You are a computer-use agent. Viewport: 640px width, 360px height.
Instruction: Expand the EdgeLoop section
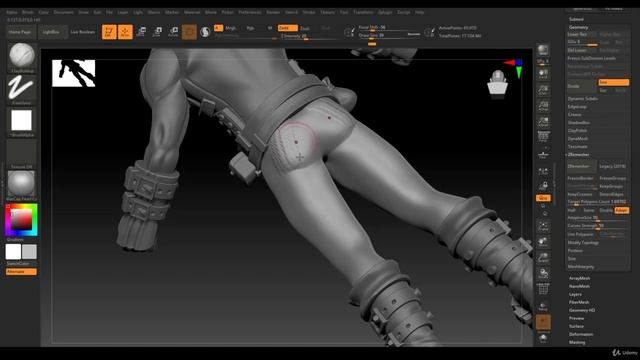(x=577, y=107)
